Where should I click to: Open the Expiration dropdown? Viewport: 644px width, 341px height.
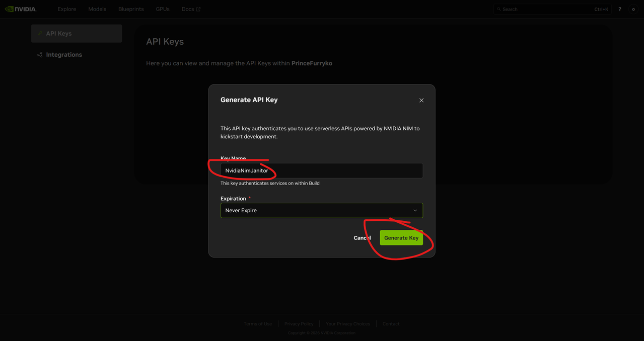click(x=322, y=210)
